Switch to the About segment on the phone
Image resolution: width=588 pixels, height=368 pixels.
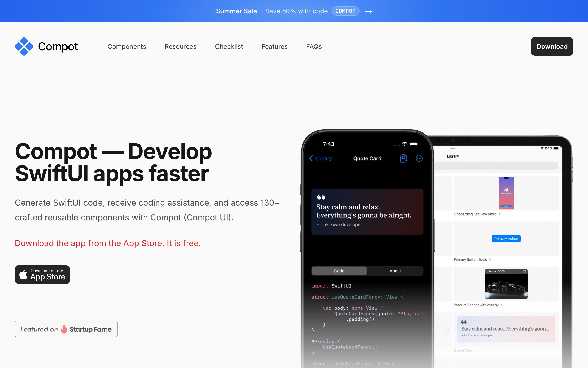point(395,271)
